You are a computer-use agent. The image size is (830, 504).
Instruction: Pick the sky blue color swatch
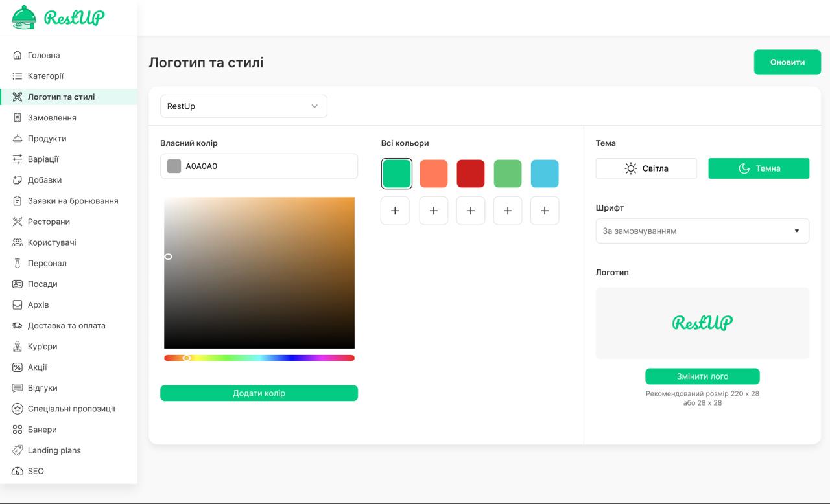545,174
